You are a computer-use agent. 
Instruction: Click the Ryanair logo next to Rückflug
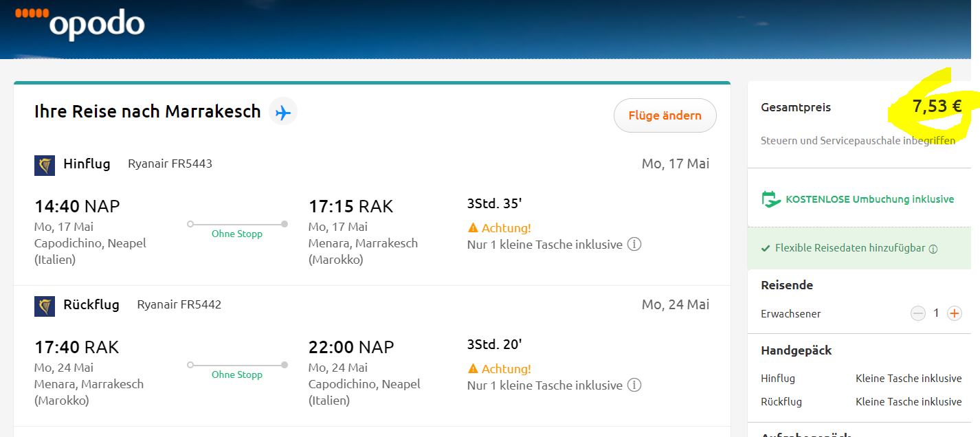coord(45,306)
